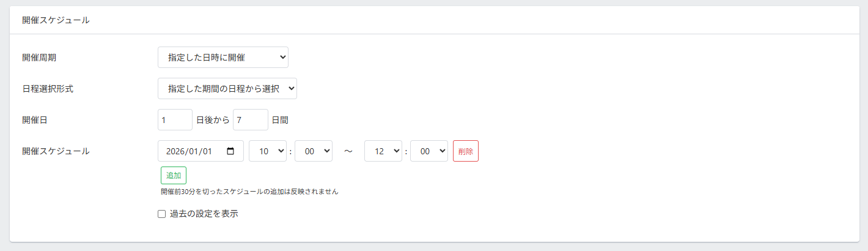Image resolution: width=868 pixels, height=251 pixels.
Task: Open the calendar picker icon in date field
Action: point(230,151)
